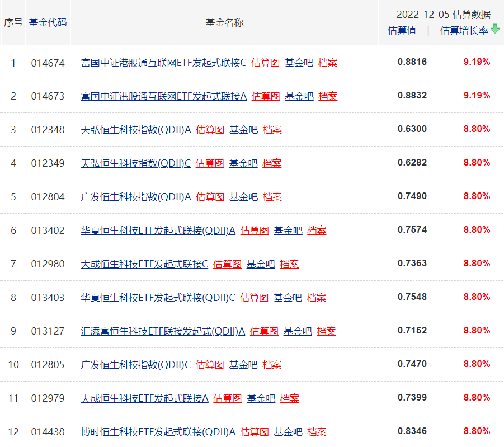Image resolution: width=504 pixels, height=447 pixels.
Task: Open 基金吧 for 天弘恒生科技指数(QDII)A
Action: point(244,130)
